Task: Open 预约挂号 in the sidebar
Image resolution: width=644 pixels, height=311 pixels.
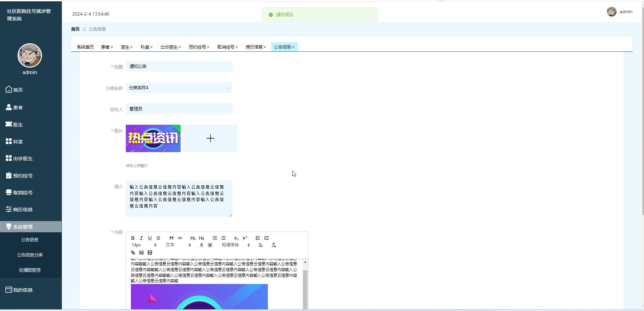Action: click(x=31, y=175)
